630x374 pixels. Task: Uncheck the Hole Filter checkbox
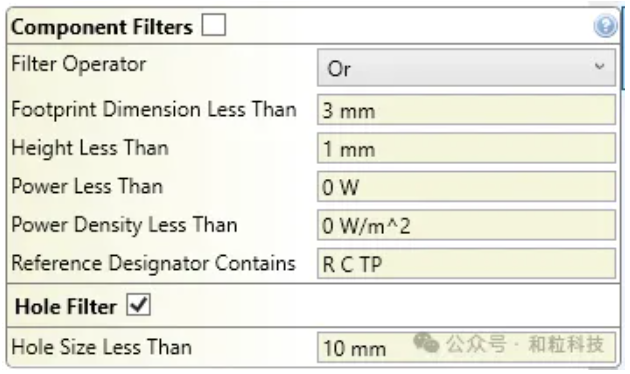(x=139, y=305)
